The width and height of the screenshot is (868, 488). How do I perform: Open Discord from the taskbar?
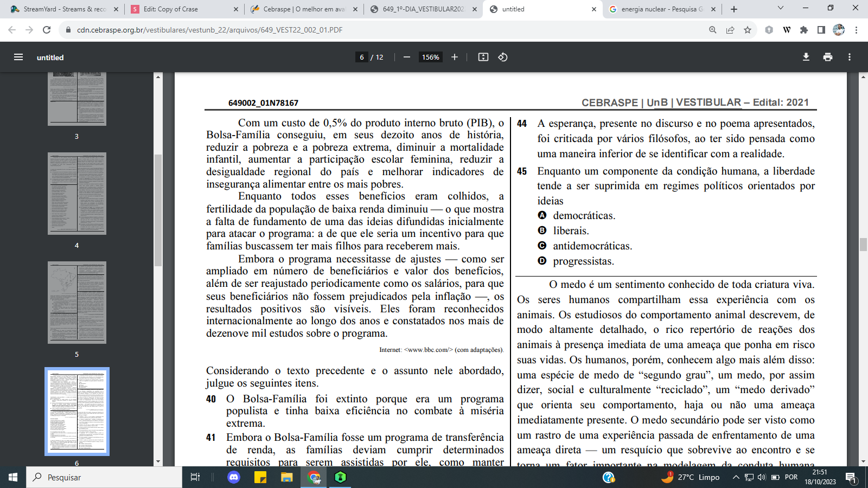coord(234,477)
